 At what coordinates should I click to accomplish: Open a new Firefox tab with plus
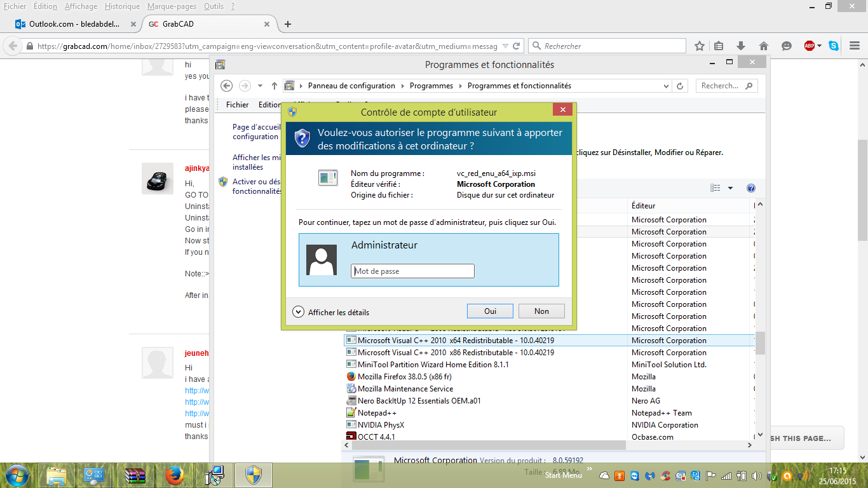tap(288, 24)
